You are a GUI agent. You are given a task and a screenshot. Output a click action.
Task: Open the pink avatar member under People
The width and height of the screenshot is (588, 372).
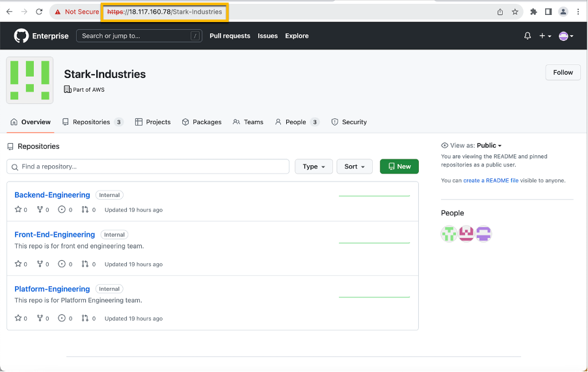coord(466,233)
